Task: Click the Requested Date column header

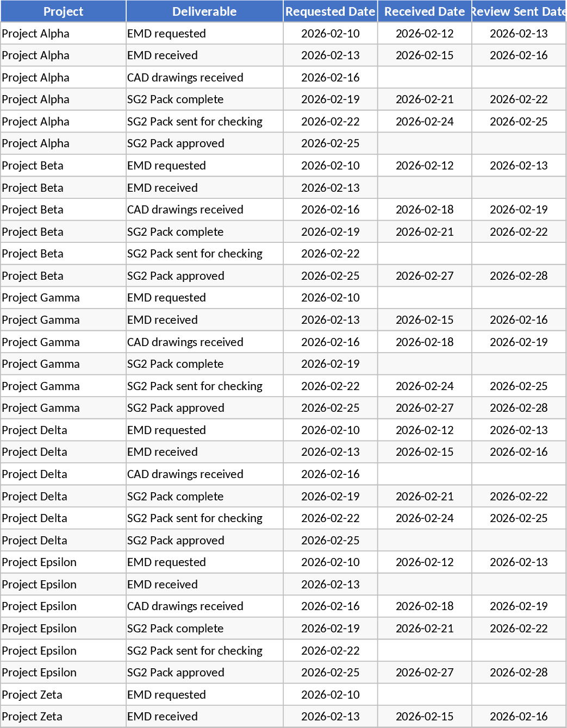Action: tap(330, 11)
